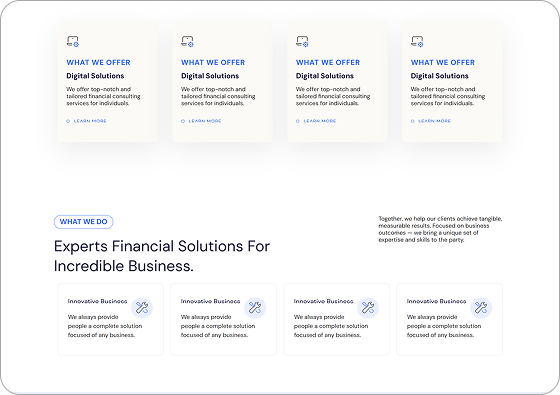Viewport: 560px width, 395px height.
Task: Click the small circle icon beside the second card's Learn More
Action: tap(183, 121)
